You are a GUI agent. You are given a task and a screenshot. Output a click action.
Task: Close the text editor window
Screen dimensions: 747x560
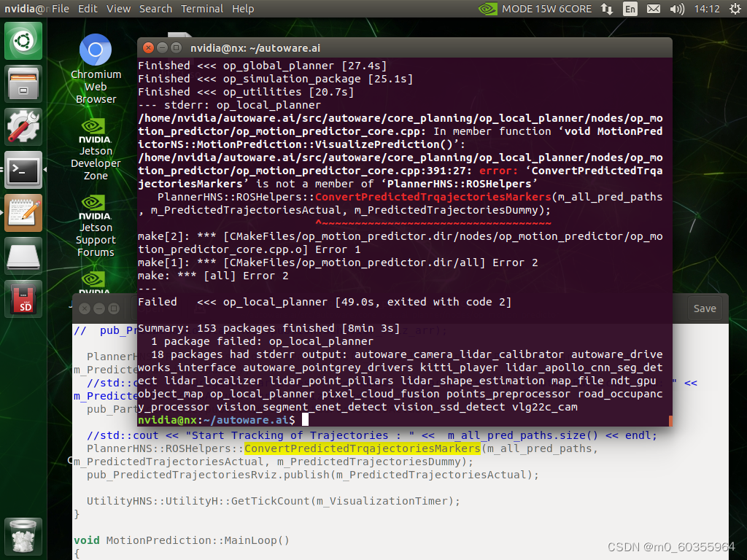pos(85,308)
